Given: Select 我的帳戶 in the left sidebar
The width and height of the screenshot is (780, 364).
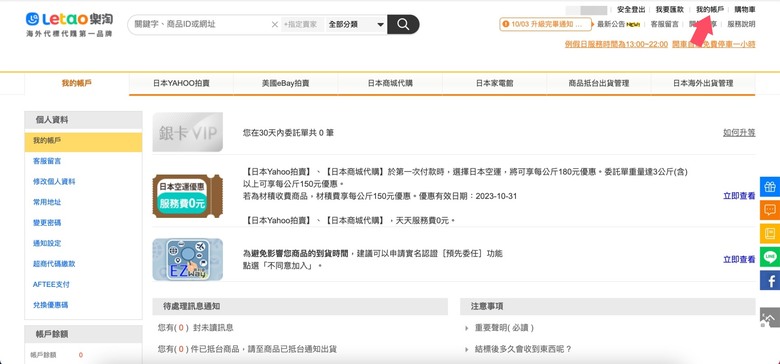Looking at the screenshot, I should coord(84,141).
